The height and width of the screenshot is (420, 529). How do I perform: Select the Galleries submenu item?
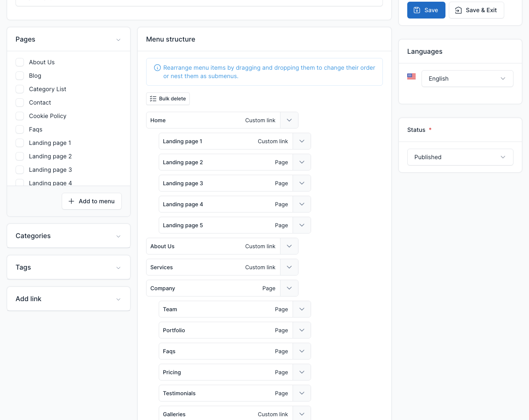225,413
